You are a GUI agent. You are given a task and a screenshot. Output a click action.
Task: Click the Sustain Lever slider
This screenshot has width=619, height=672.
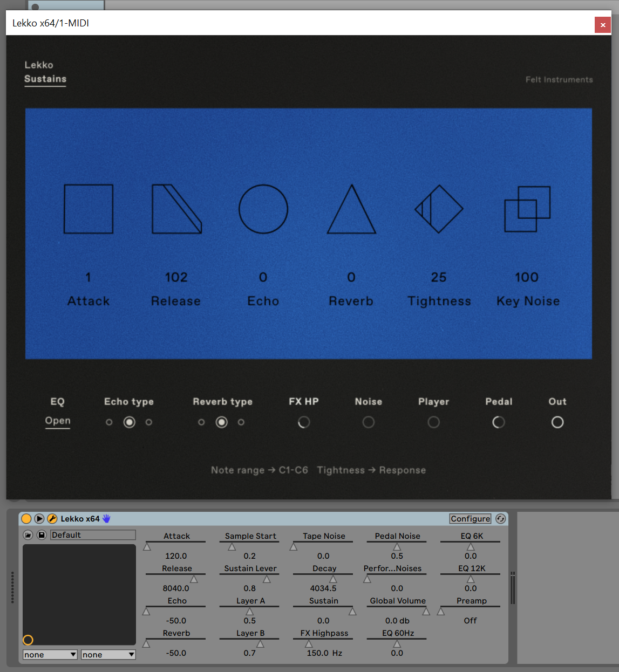249,578
